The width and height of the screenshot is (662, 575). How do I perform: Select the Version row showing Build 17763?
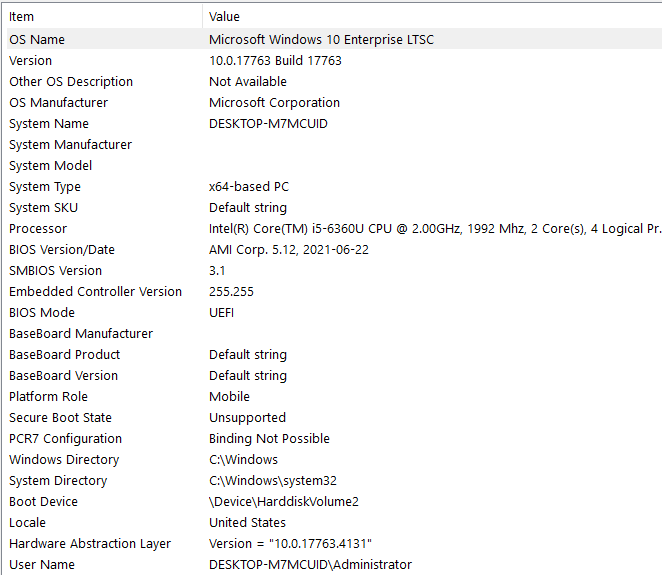click(30, 61)
